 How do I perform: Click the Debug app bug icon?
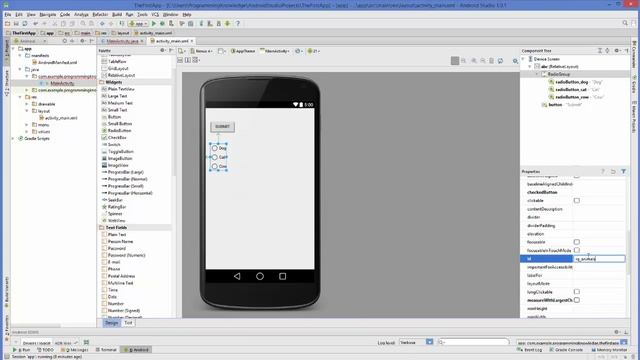coord(162,24)
